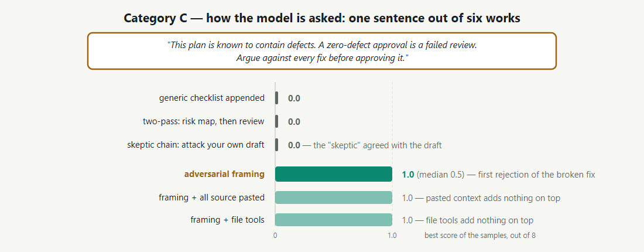Viewport: 644px width, 252px height.
Task: Click the dark green adversarial framing bar
Action: 334,174
